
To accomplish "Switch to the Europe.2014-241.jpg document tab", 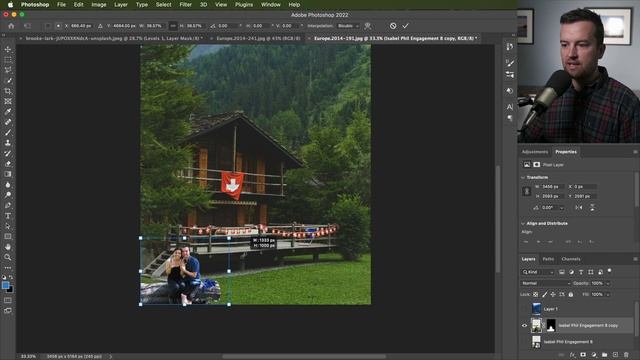I will [258, 38].
